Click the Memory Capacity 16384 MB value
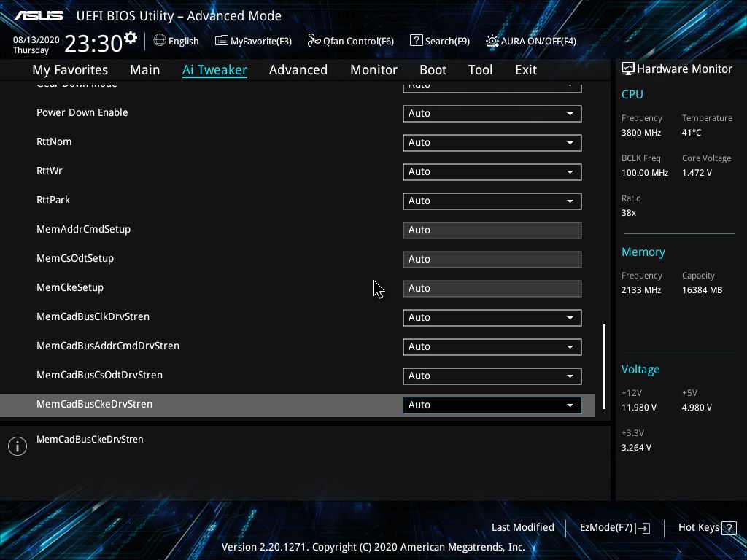Screen dimensions: 747x560 point(702,289)
